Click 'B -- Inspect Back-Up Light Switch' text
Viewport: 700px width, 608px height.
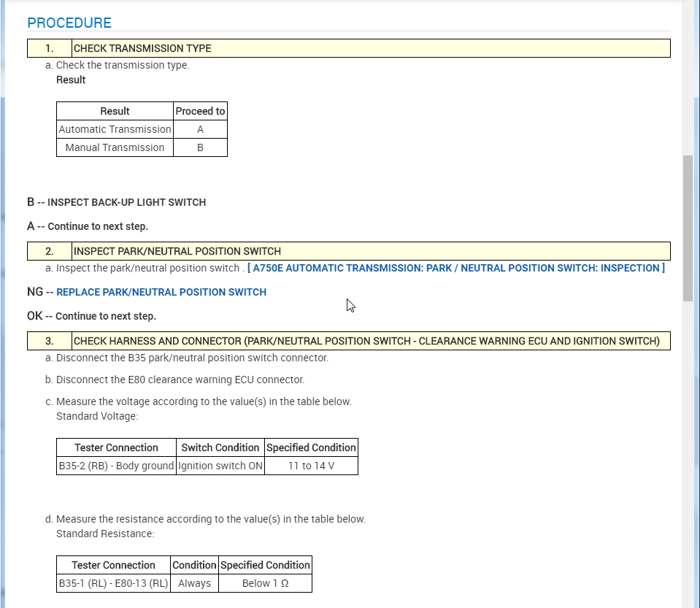point(117,202)
